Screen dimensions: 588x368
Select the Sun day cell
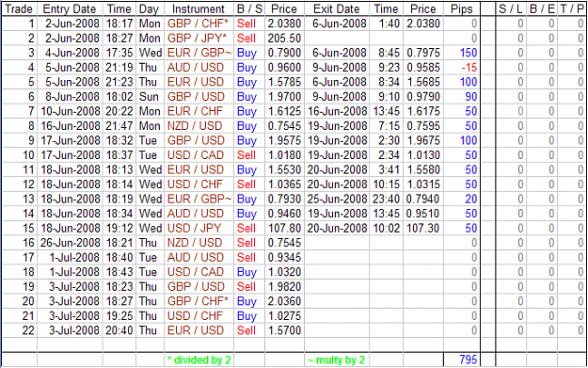[x=149, y=97]
